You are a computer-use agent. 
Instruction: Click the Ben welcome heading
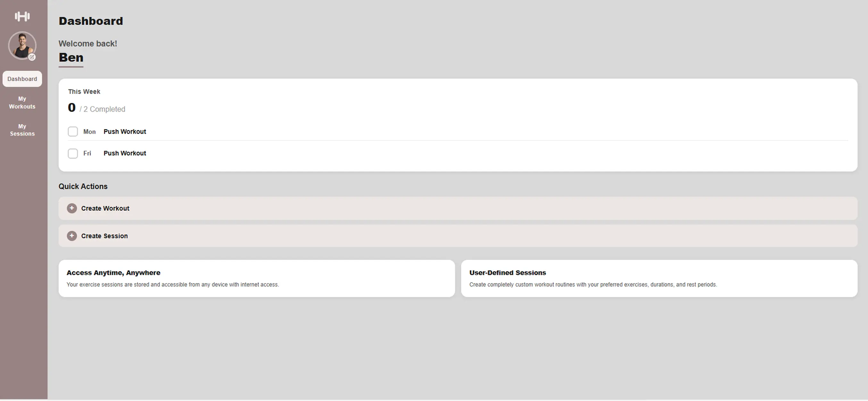(x=71, y=57)
